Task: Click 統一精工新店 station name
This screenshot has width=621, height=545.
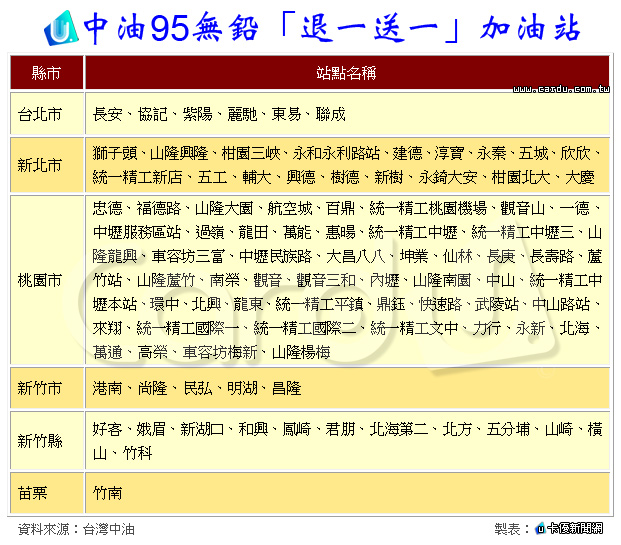Action: tap(137, 177)
